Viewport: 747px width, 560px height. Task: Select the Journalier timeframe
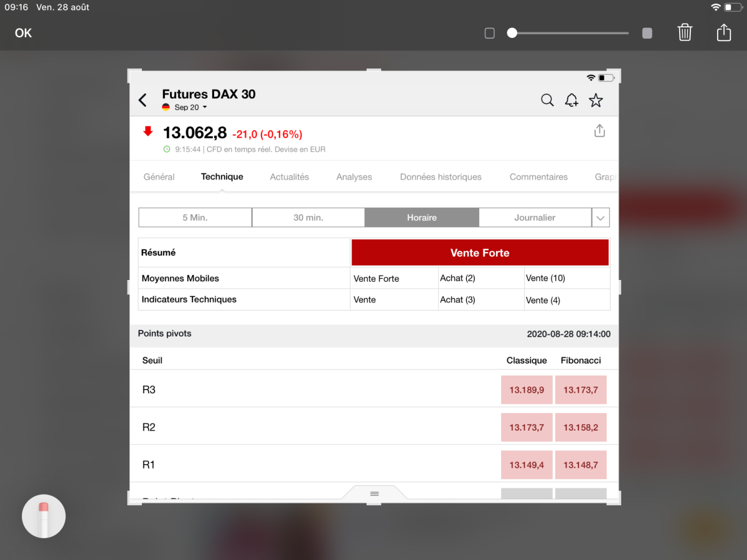(x=535, y=218)
